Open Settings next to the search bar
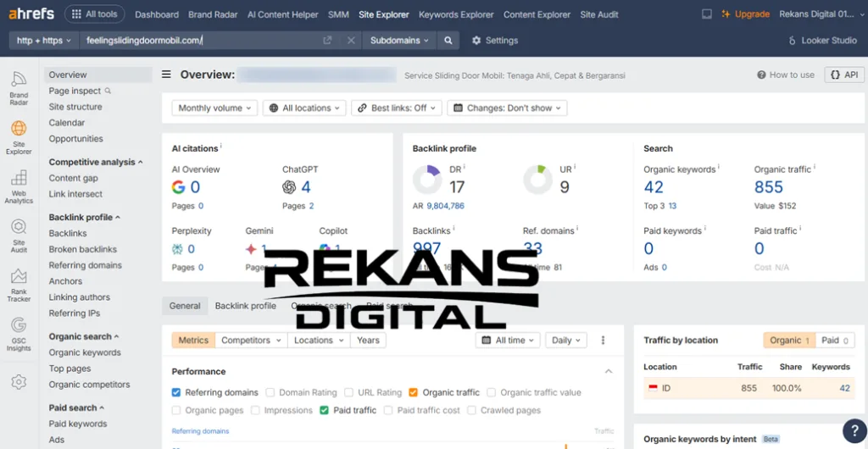Image resolution: width=868 pixels, height=449 pixels. (495, 41)
